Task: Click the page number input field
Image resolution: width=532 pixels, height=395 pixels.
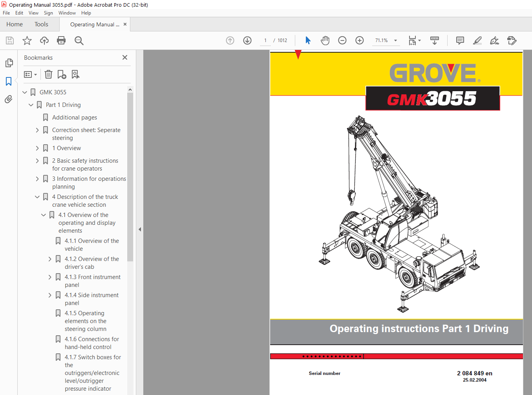Action: coord(265,40)
